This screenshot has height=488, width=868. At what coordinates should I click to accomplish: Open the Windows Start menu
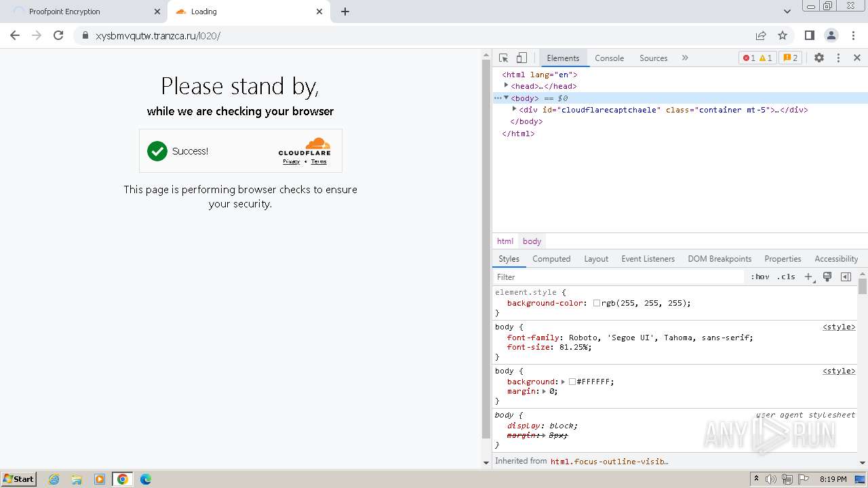coord(18,479)
